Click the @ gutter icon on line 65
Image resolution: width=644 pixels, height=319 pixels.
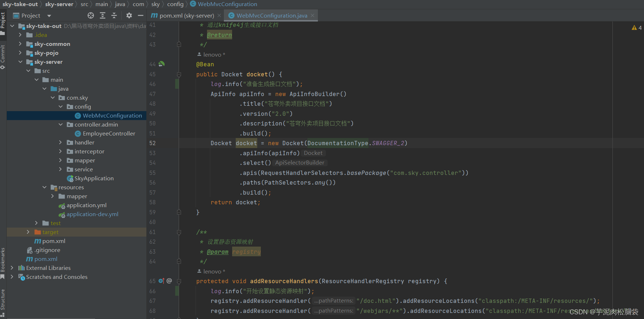169,281
